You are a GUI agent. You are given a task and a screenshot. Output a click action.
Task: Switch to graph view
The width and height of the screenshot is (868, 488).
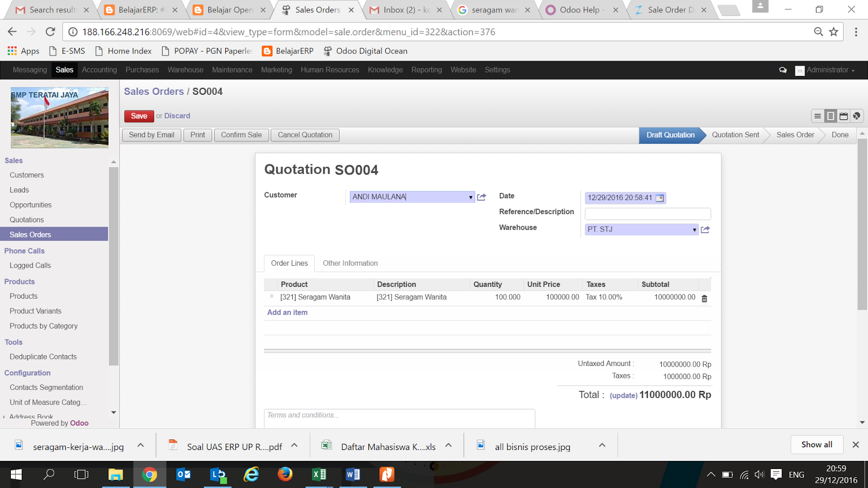857,116
